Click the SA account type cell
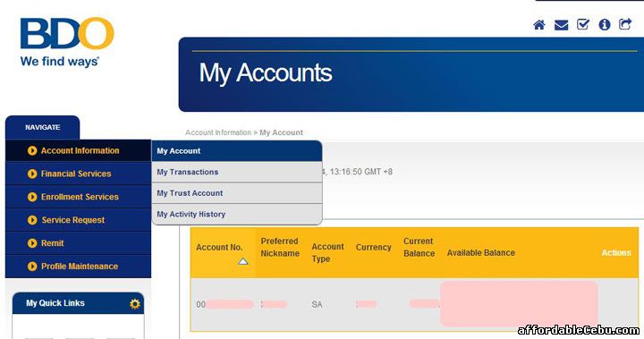644x339 pixels. point(317,304)
